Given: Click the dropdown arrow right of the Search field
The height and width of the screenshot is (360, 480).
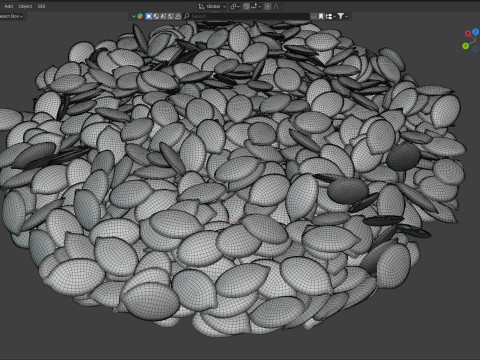Looking at the screenshot, I should coord(313,16).
